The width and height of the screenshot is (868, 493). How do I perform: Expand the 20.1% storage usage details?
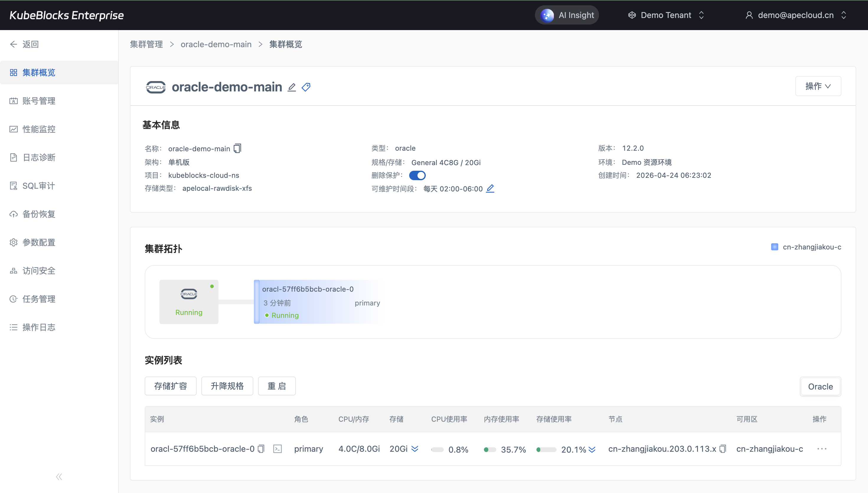[x=592, y=449]
